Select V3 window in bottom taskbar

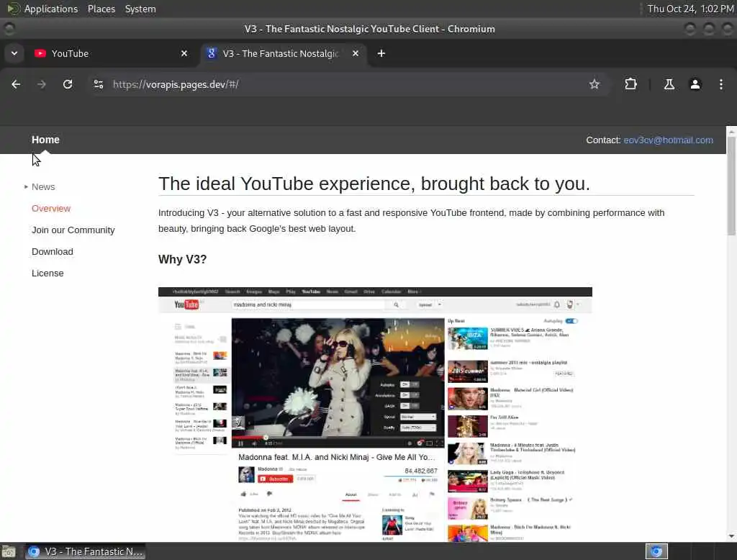tap(85, 551)
